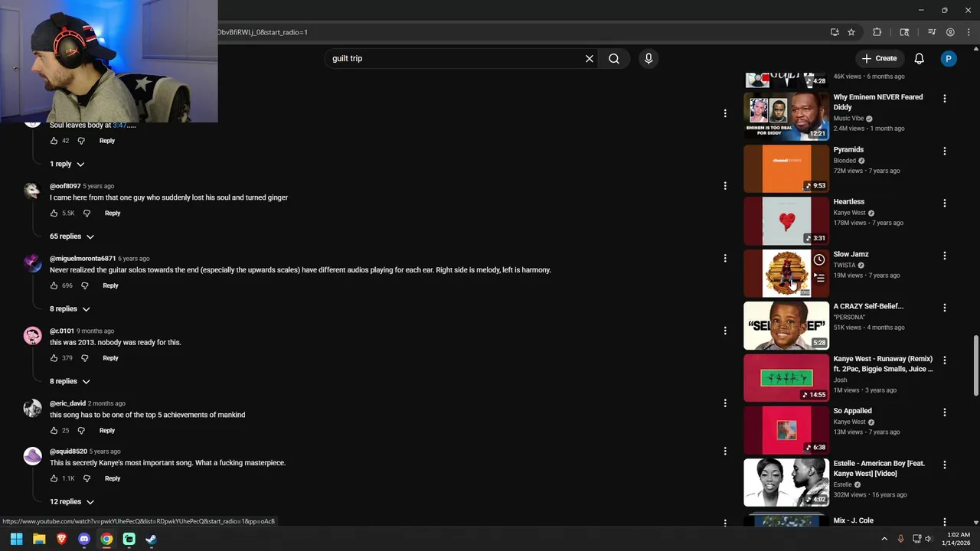Launch Brave browser from the taskbar
Screen dimensions: 980x551
[62, 539]
